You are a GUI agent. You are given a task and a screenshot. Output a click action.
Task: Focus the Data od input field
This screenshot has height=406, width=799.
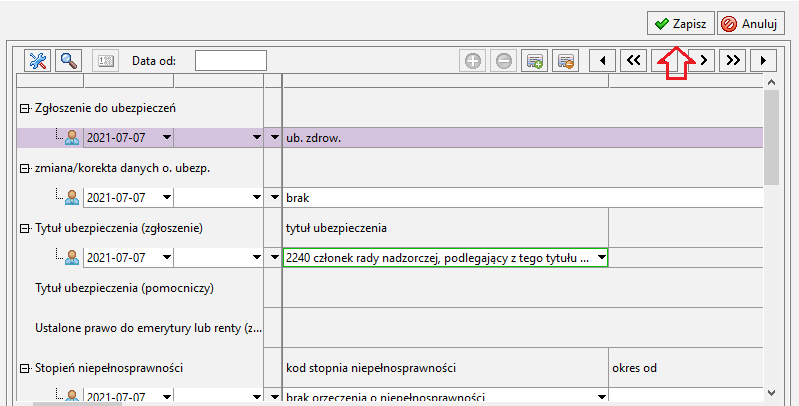click(231, 61)
